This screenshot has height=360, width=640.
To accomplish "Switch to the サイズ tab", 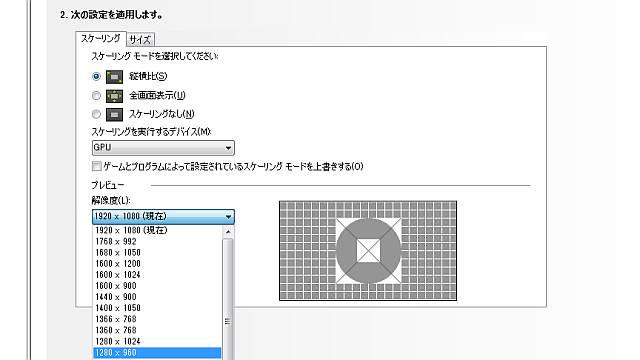I will click(x=140, y=40).
